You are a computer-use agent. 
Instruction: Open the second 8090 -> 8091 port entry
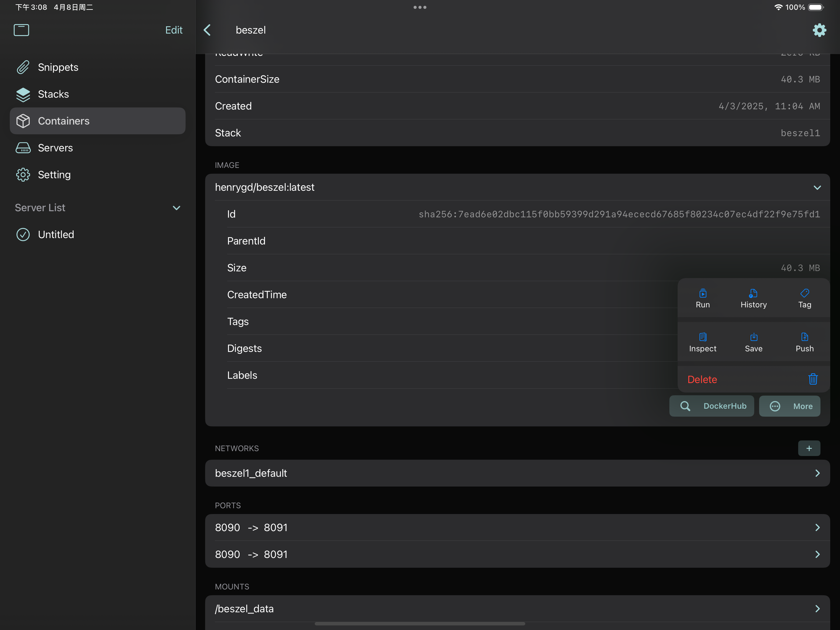point(517,554)
